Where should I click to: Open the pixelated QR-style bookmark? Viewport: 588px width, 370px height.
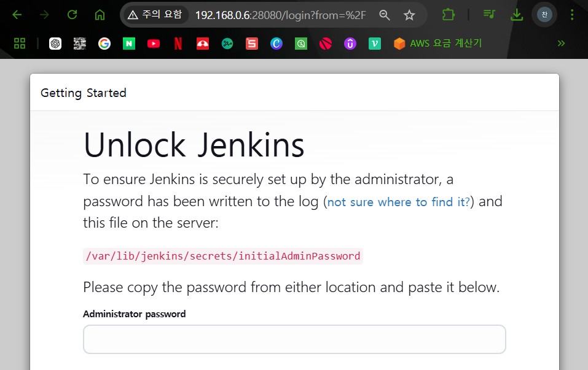(79, 44)
